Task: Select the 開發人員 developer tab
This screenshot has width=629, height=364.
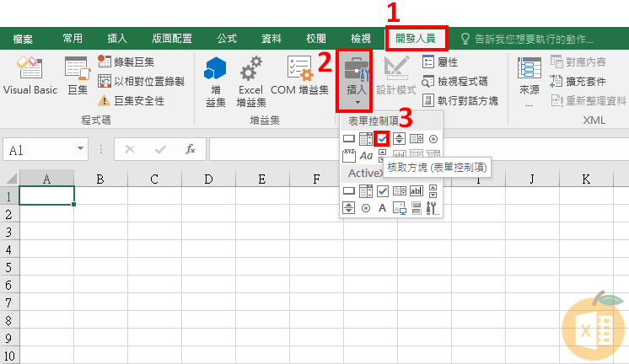Action: pyautogui.click(x=416, y=39)
